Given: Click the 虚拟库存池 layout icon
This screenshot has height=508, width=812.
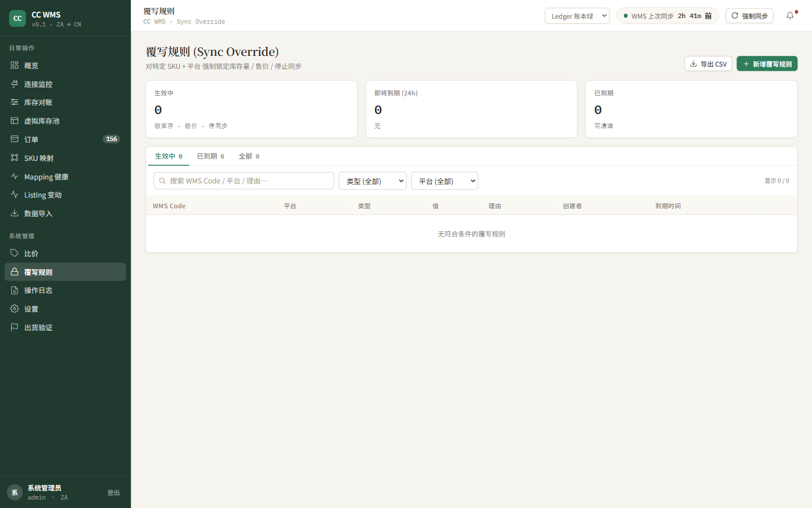Looking at the screenshot, I should [x=15, y=121].
